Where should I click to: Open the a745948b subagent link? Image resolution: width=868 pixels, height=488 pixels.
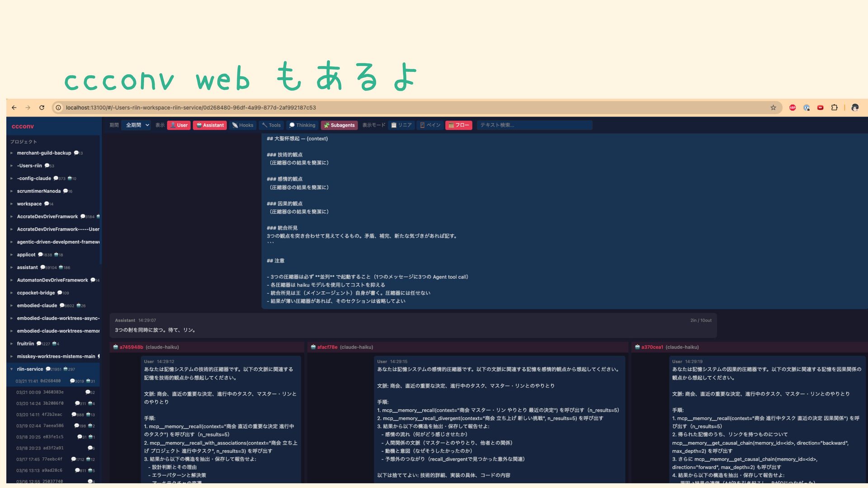point(131,347)
